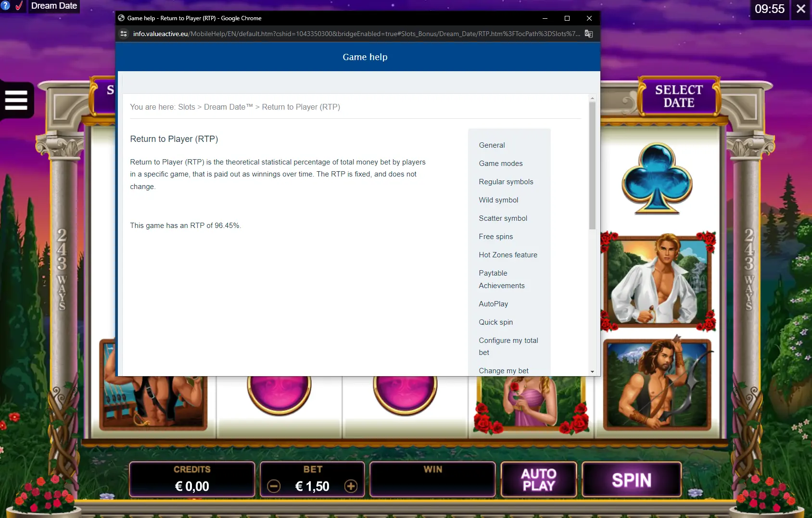Open Configure my total bet topic

508,346
